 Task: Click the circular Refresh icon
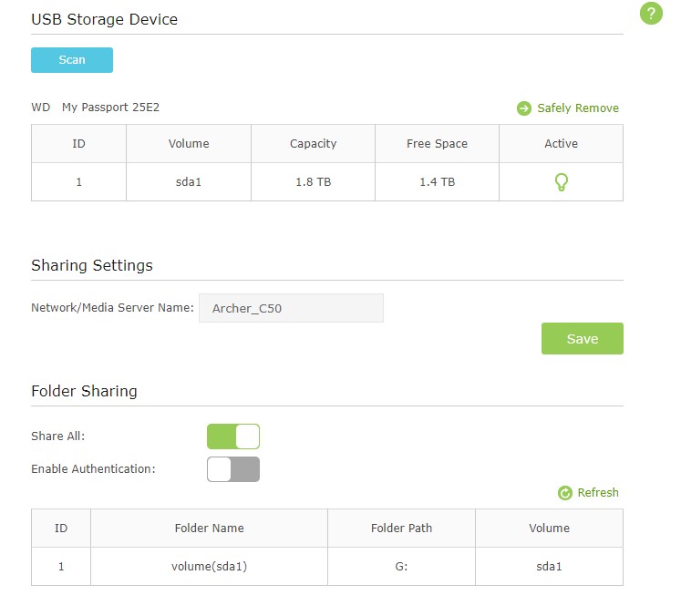(564, 493)
